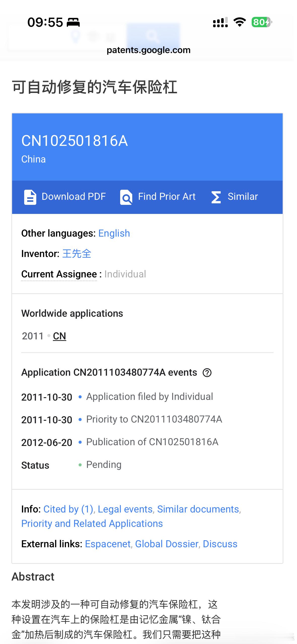The image size is (297, 644).
Task: Open the Discuss external link
Action: click(x=220, y=544)
